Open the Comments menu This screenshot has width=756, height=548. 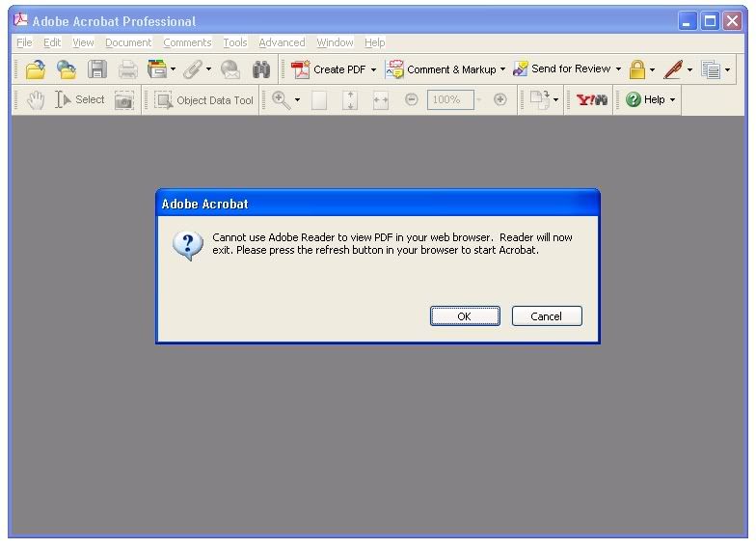pyautogui.click(x=187, y=42)
